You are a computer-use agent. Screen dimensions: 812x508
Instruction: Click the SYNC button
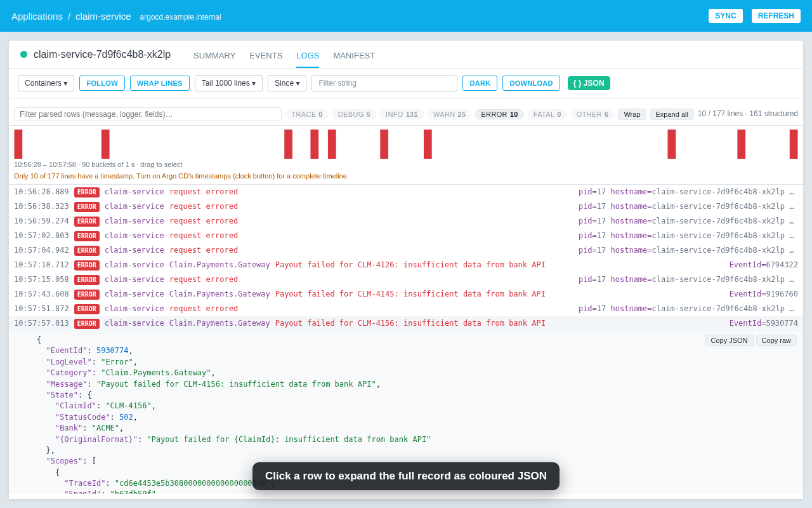pyautogui.click(x=726, y=16)
